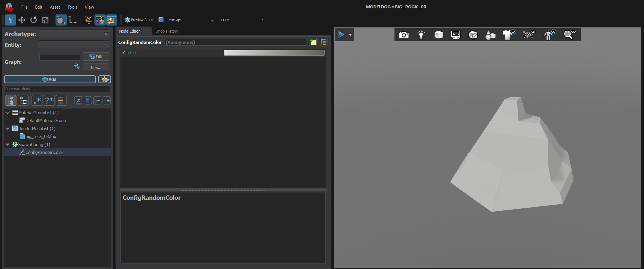
Task: Toggle clothing visibility via the shirt eye icon
Action: pos(507,35)
